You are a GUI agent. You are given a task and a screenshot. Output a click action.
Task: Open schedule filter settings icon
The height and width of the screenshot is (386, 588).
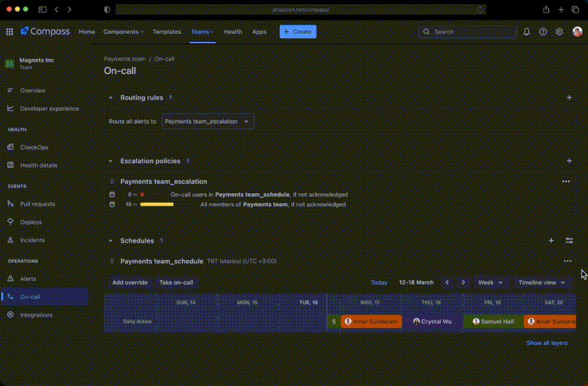[569, 240]
